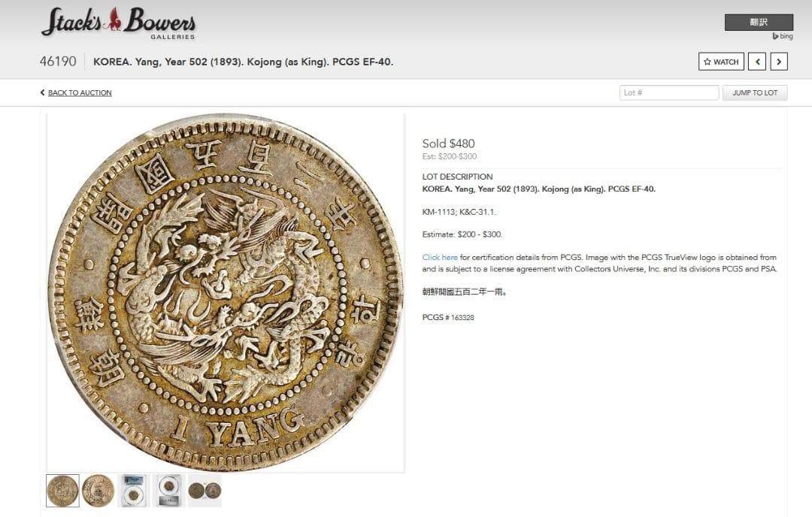Click the back arrow beside Back to Auction
Viewport: 812px width, 517px height.
[x=42, y=92]
